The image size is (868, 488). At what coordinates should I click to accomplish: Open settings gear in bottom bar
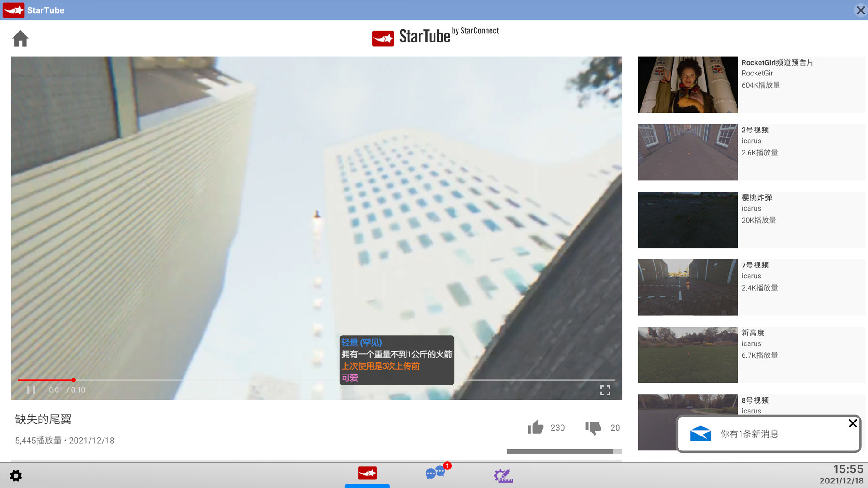[16, 475]
